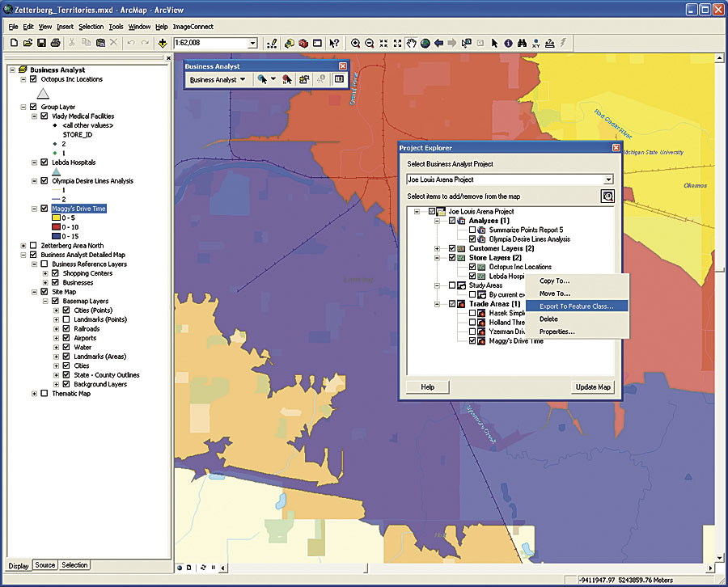Click the red 0 - 10 swatch
Image resolution: width=728 pixels, height=587 pixels.
click(x=56, y=227)
